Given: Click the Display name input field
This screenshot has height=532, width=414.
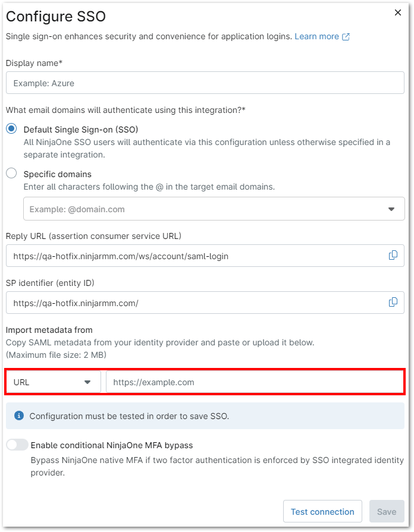Looking at the screenshot, I should tap(205, 82).
